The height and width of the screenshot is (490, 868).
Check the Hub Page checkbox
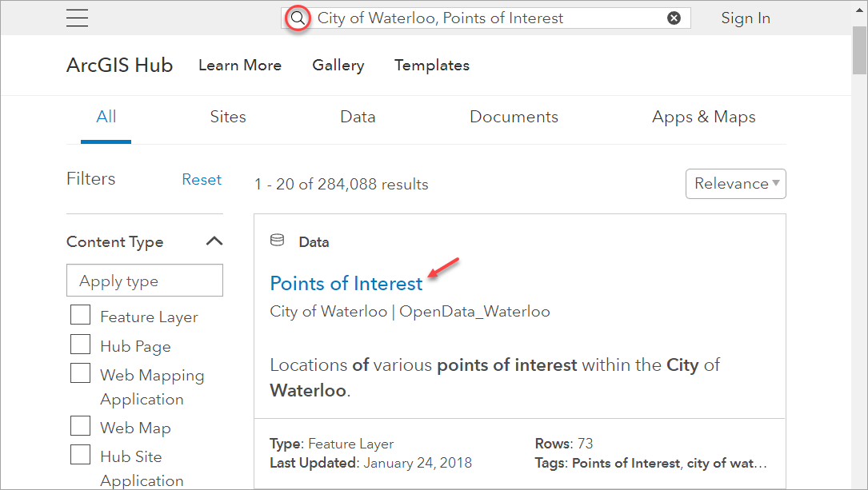pyautogui.click(x=80, y=344)
